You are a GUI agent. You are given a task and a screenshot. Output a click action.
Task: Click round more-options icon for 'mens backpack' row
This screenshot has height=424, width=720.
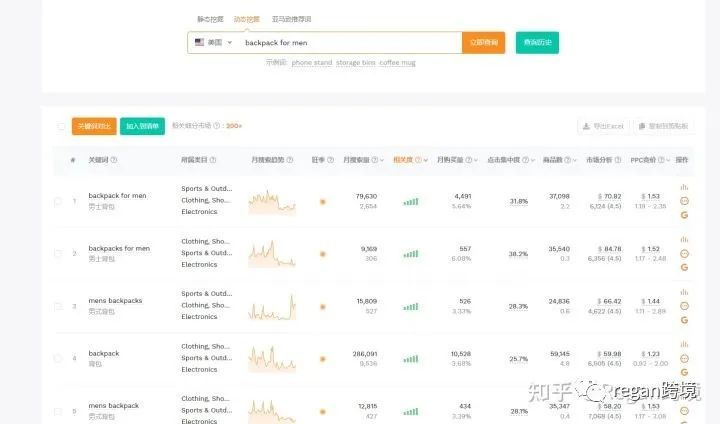(x=684, y=411)
